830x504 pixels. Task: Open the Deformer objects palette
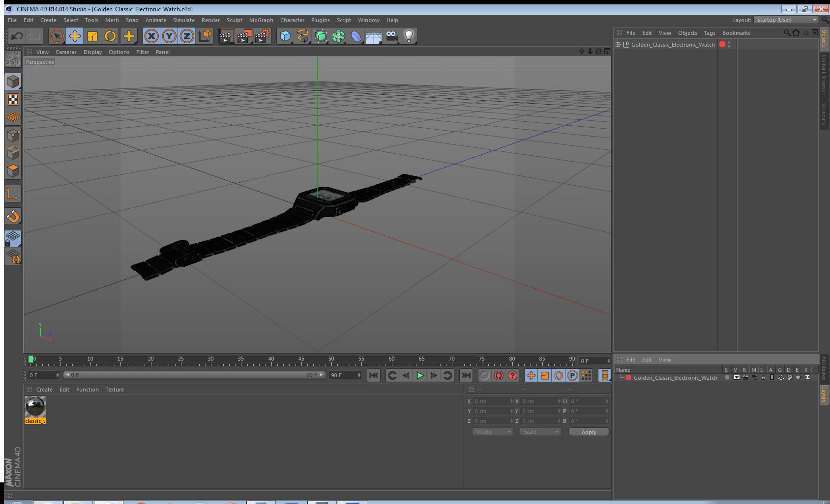tap(356, 36)
